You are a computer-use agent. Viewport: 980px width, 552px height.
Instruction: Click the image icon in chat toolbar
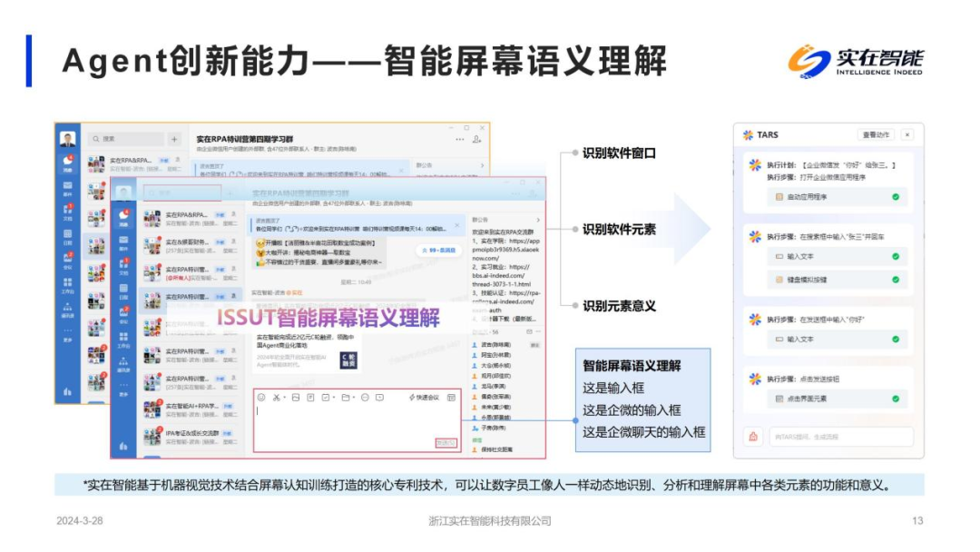tap(296, 398)
